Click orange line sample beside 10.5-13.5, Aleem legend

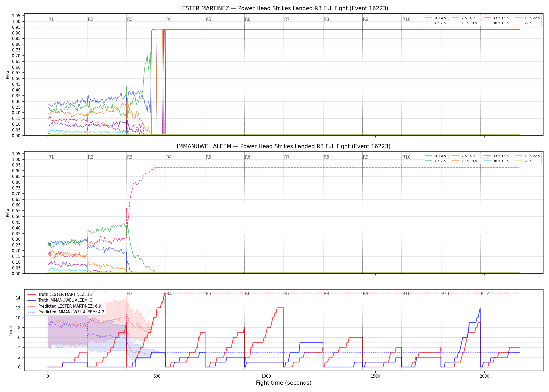456,161
